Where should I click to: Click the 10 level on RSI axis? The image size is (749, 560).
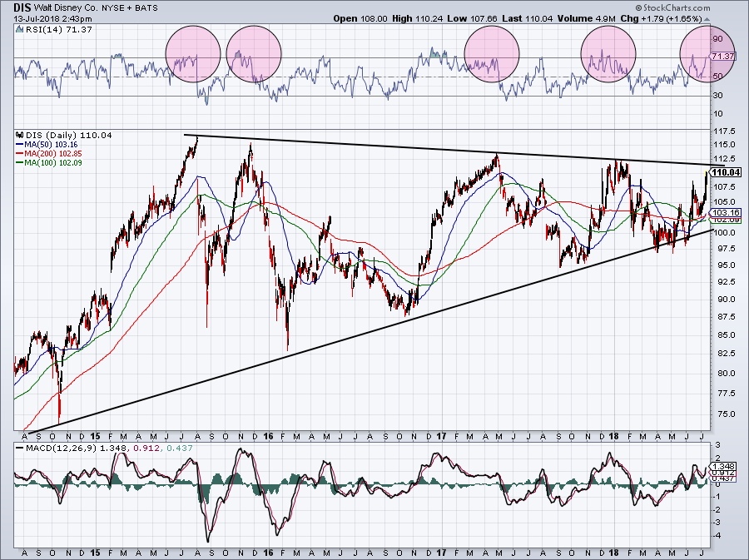pyautogui.click(x=718, y=114)
